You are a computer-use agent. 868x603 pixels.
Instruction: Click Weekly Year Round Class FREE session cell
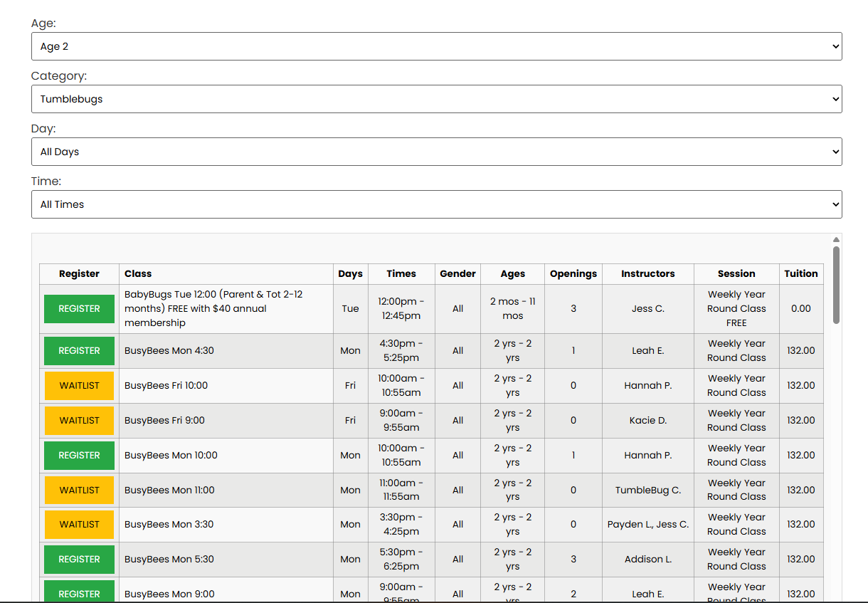tap(736, 308)
